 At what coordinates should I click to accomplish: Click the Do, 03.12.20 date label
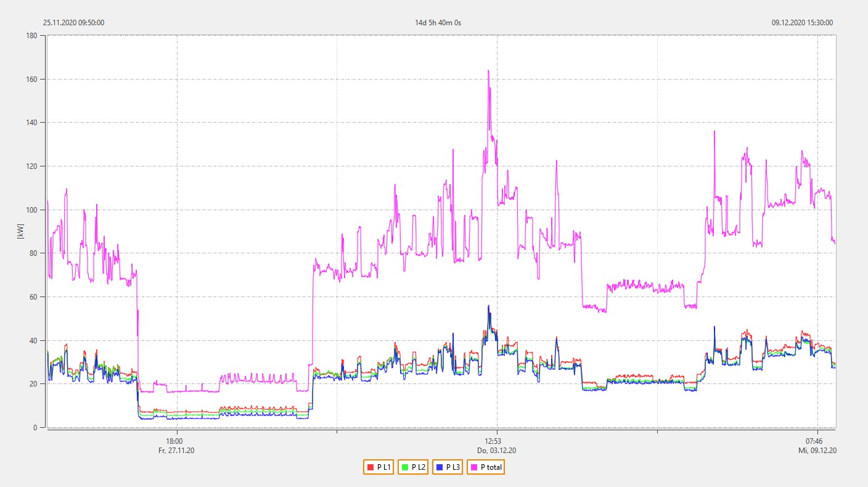pos(496,451)
